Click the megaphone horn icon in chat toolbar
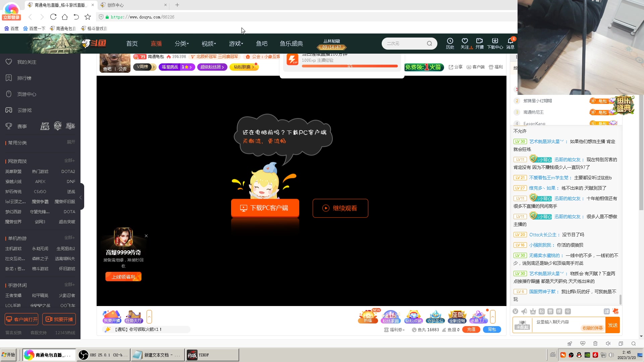 tap(524, 311)
